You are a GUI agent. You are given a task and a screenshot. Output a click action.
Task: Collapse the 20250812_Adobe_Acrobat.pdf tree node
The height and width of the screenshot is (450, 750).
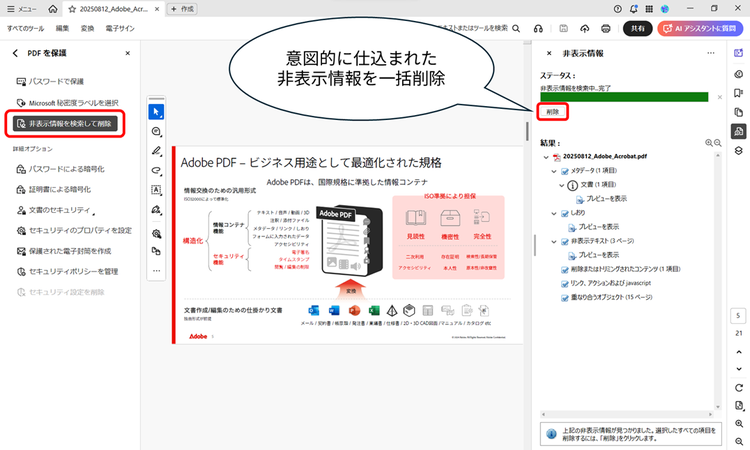pos(546,157)
